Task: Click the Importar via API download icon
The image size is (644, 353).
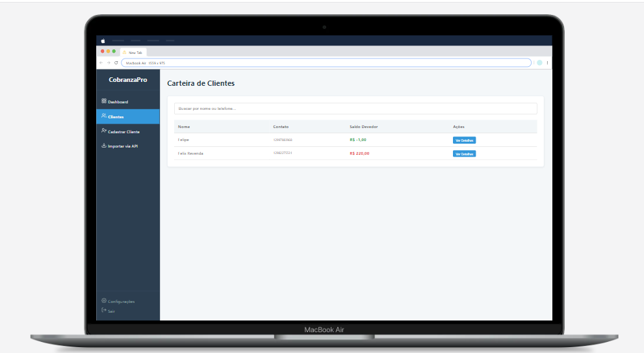Action: pos(104,146)
